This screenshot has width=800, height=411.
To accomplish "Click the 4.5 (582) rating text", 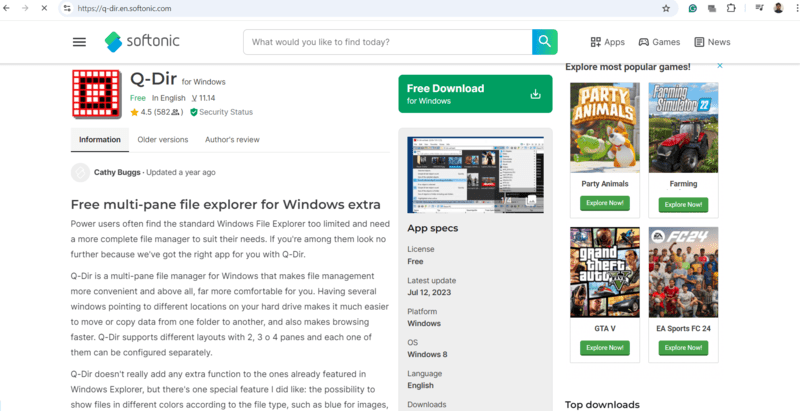I will 162,112.
